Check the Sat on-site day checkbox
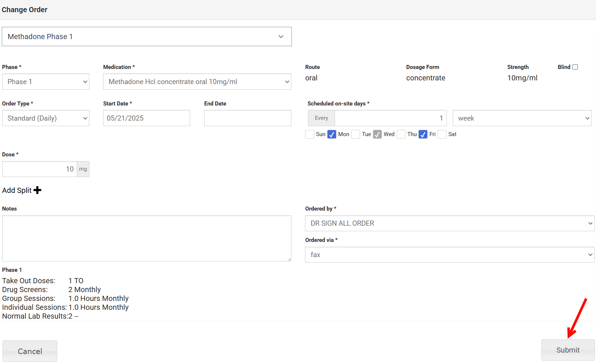This screenshot has width=596, height=364. coord(442,134)
